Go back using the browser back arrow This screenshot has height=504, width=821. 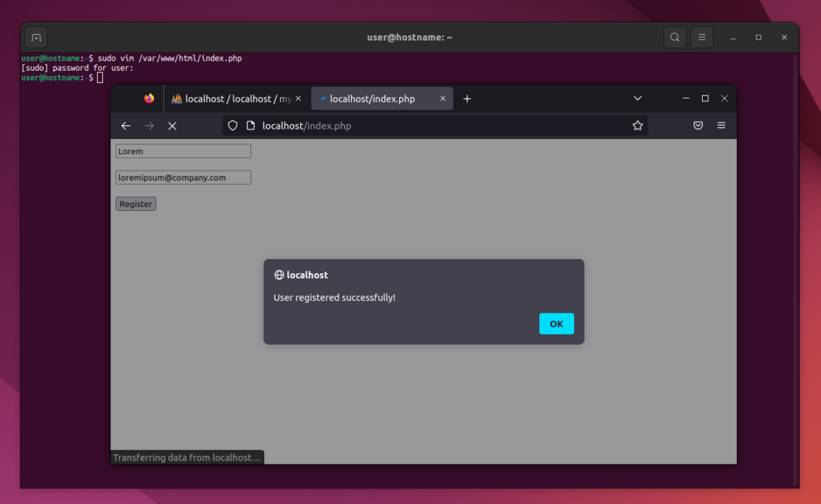point(126,126)
